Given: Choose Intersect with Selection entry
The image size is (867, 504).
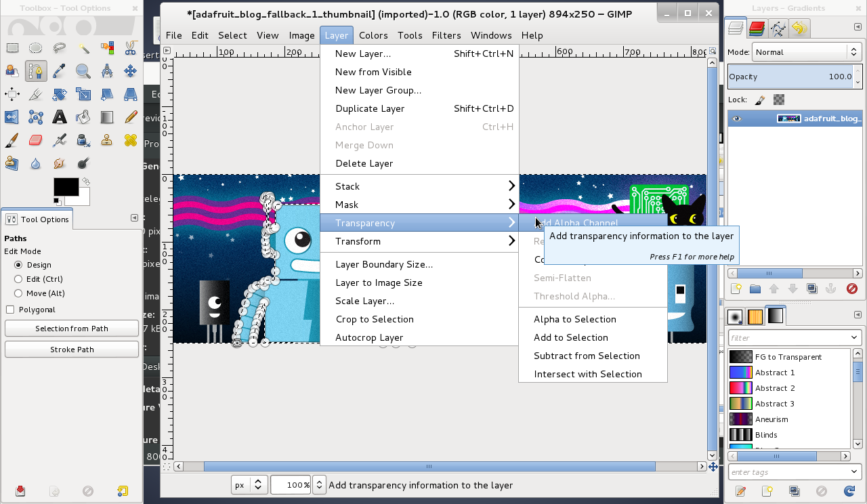Looking at the screenshot, I should click(593, 374).
